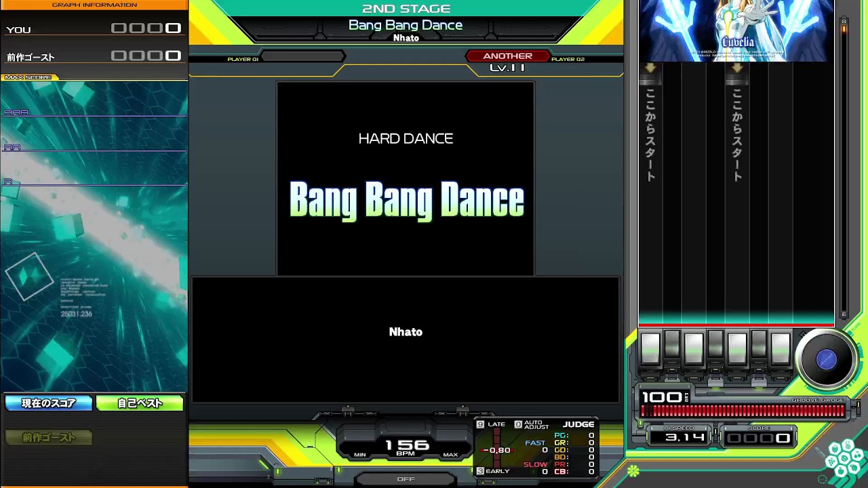Click the 25031.236 number text
The height and width of the screenshot is (488, 868).
click(76, 314)
